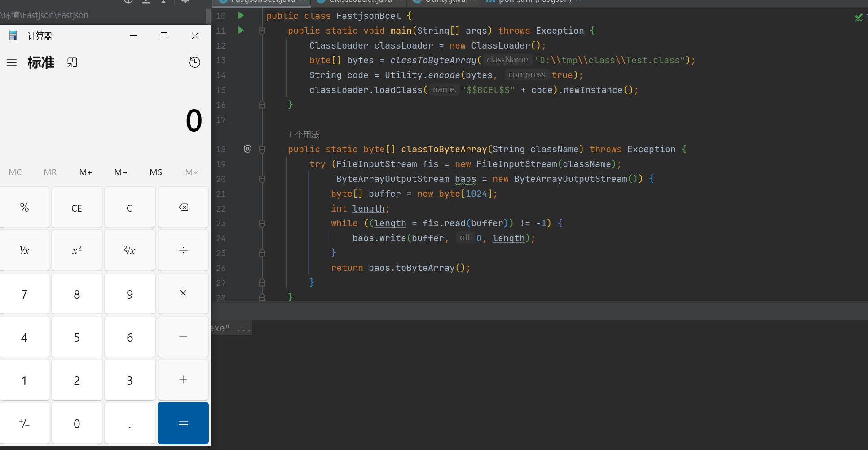Click the digit 0 key on keypad
The height and width of the screenshot is (450, 868).
click(x=77, y=423)
